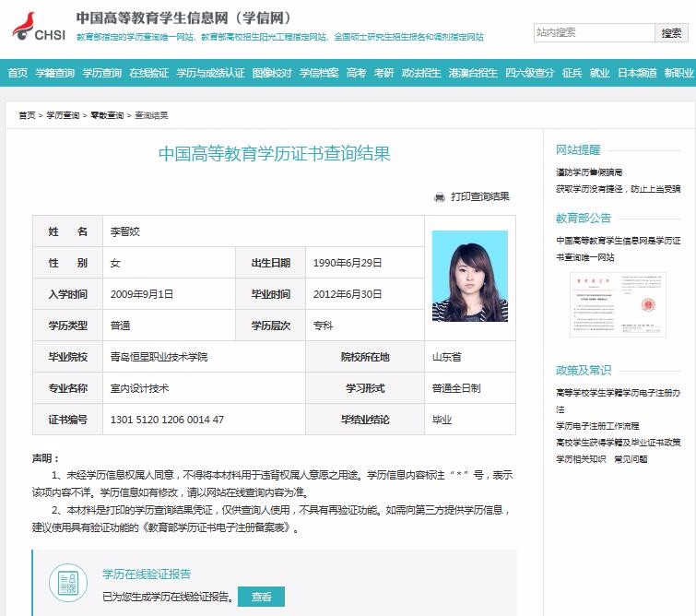The width and height of the screenshot is (696, 616).
Task: Open the 图像校对 nav item
Action: tap(272, 73)
